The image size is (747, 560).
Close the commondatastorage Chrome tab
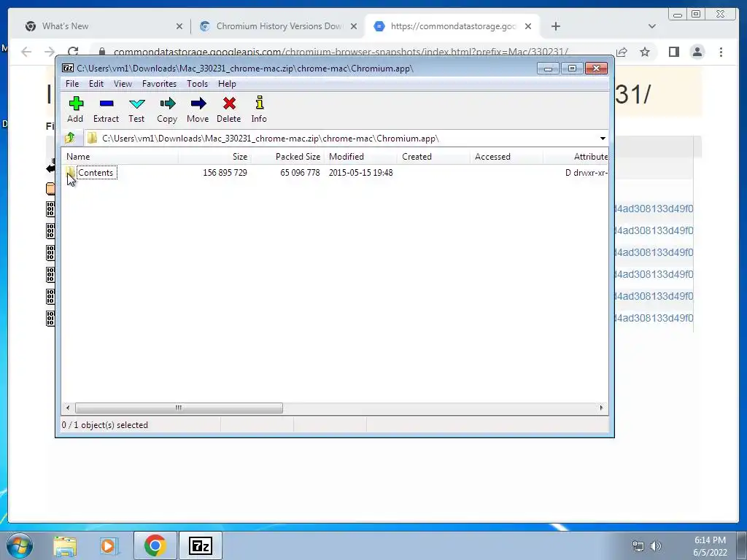coord(528,27)
